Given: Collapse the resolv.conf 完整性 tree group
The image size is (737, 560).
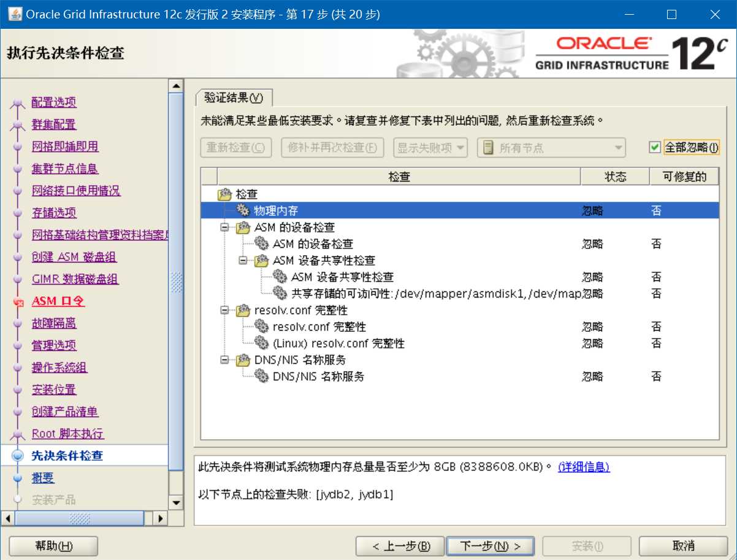Looking at the screenshot, I should coord(224,310).
